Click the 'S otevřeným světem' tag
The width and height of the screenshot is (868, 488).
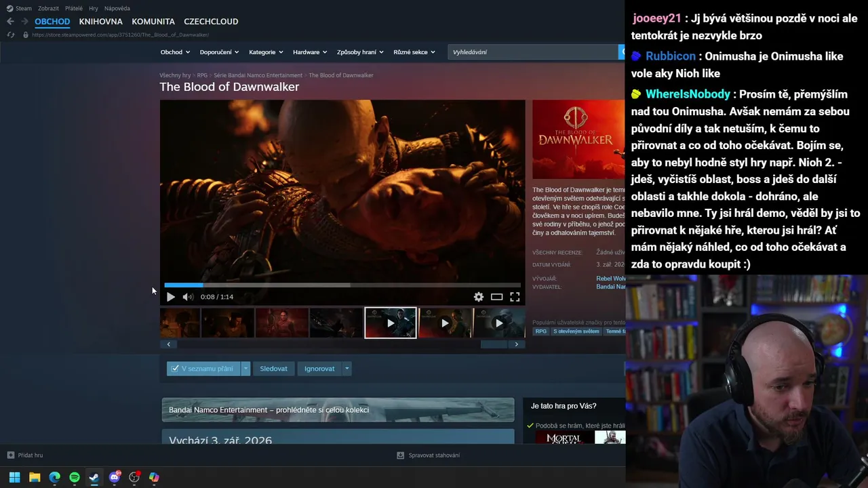(576, 331)
